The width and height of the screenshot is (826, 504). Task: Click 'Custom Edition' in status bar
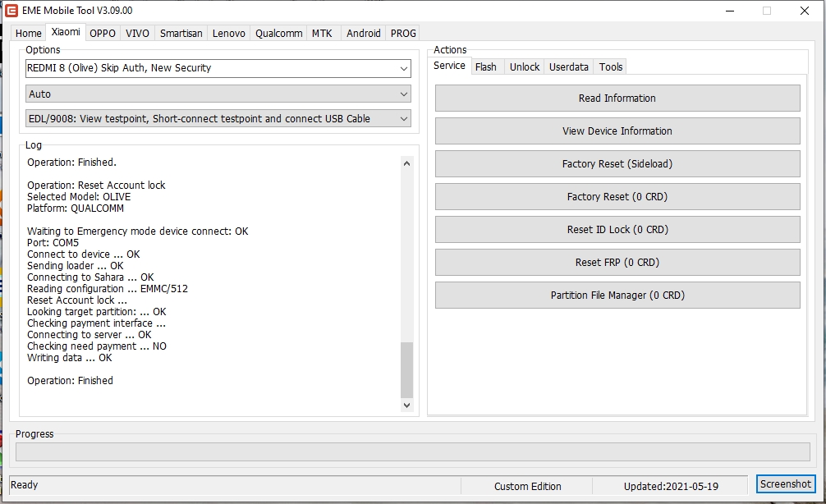(x=527, y=487)
